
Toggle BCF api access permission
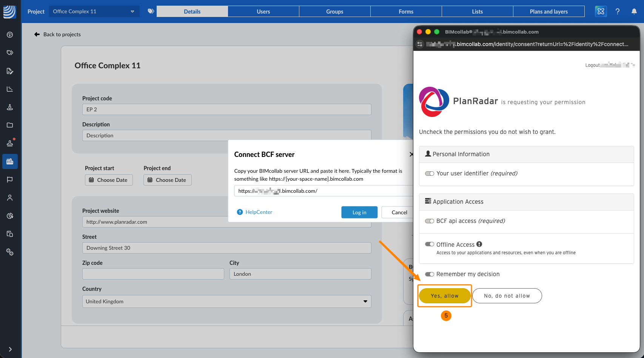coord(429,221)
